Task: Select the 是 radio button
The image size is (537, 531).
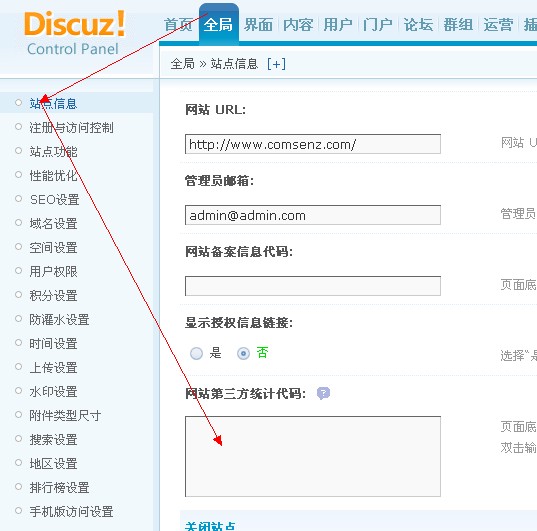Action: pos(196,353)
